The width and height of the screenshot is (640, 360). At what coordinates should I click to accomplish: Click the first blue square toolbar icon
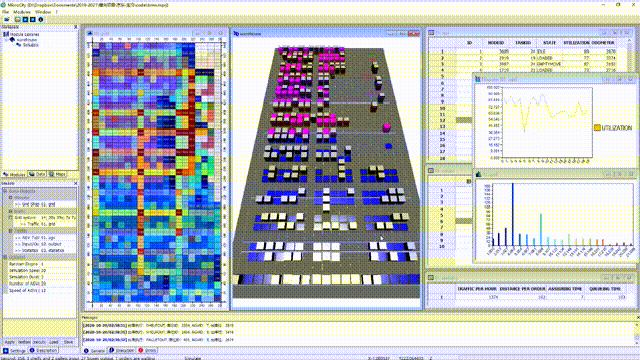(x=25, y=19)
